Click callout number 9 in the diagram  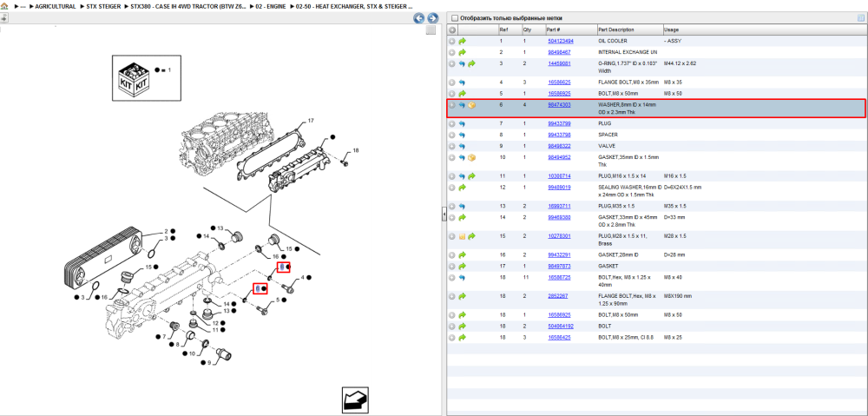[209, 363]
